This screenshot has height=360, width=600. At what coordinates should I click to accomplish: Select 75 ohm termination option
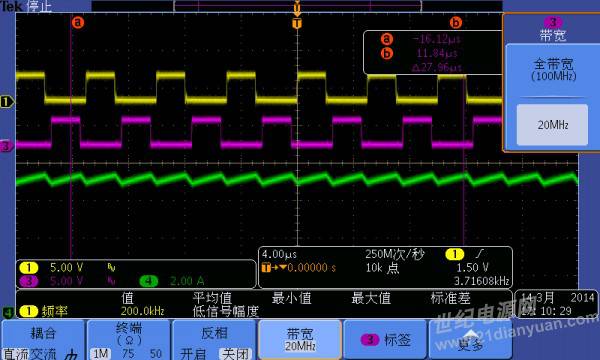(x=128, y=353)
